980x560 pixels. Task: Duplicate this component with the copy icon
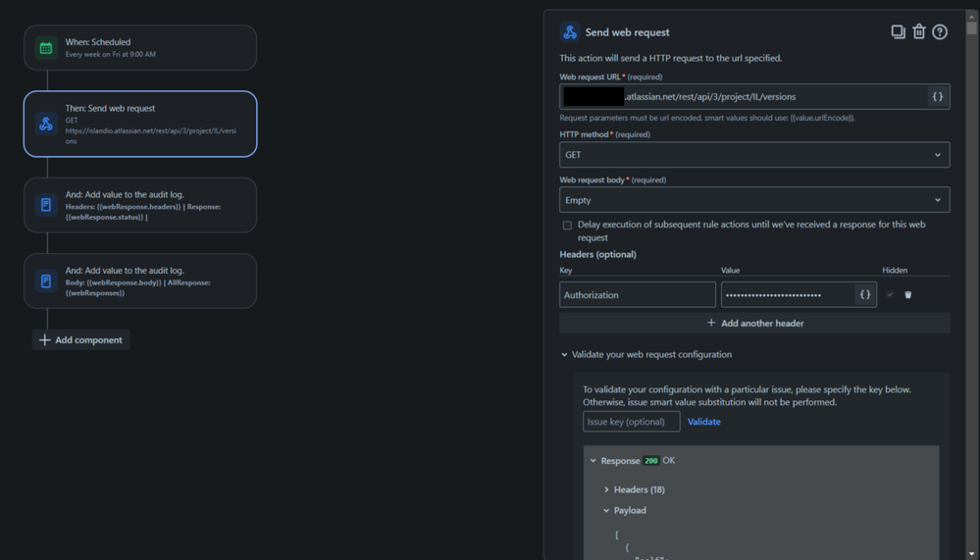(899, 32)
